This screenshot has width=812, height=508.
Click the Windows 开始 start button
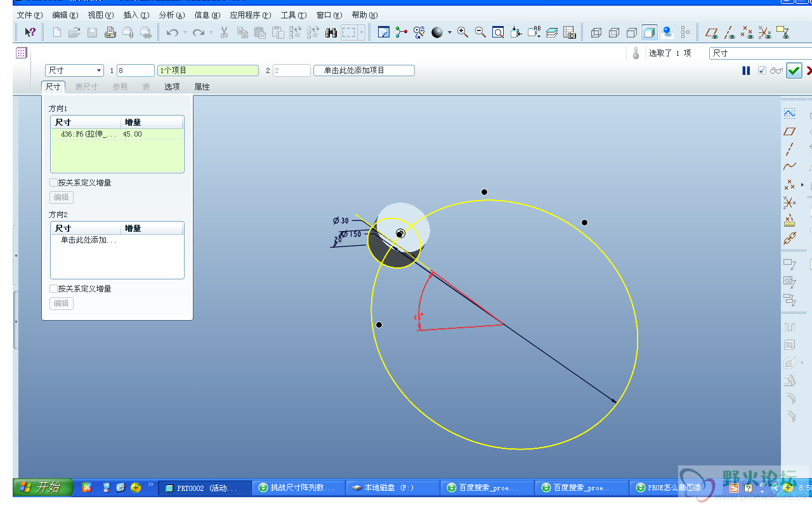pyautogui.click(x=43, y=487)
